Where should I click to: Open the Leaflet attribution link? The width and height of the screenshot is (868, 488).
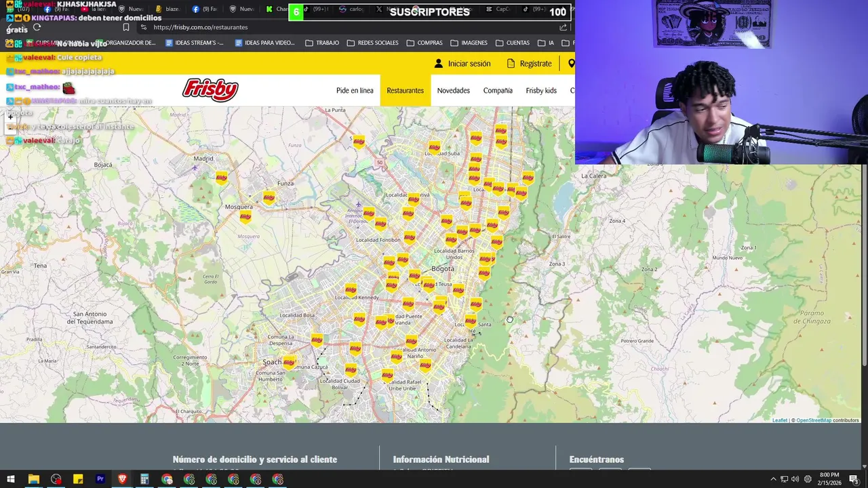[780, 420]
